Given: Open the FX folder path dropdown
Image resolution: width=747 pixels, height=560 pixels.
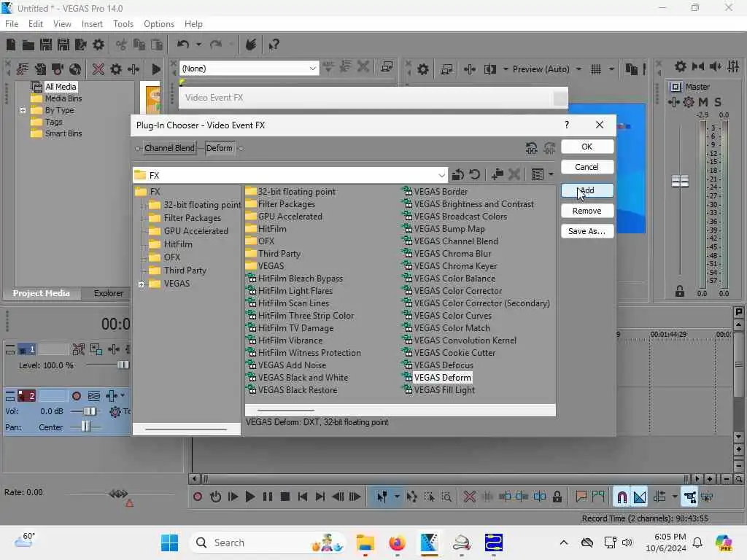Looking at the screenshot, I should [x=441, y=175].
